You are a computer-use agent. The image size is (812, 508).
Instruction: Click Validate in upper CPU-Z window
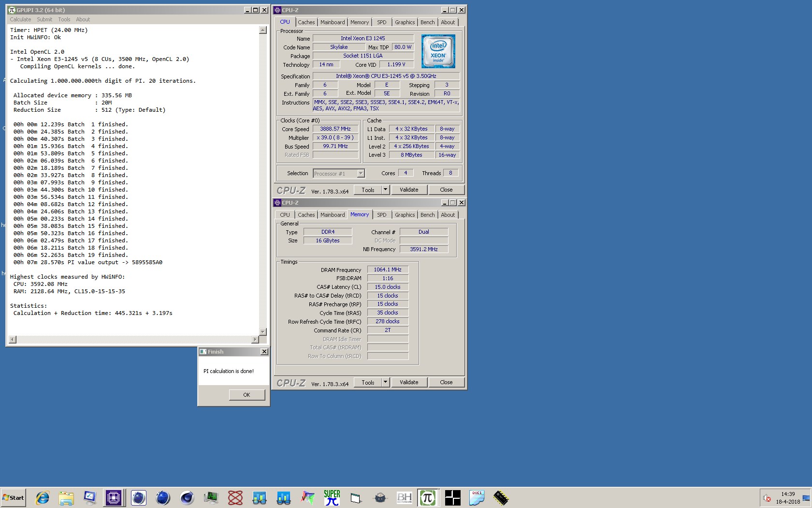(409, 190)
